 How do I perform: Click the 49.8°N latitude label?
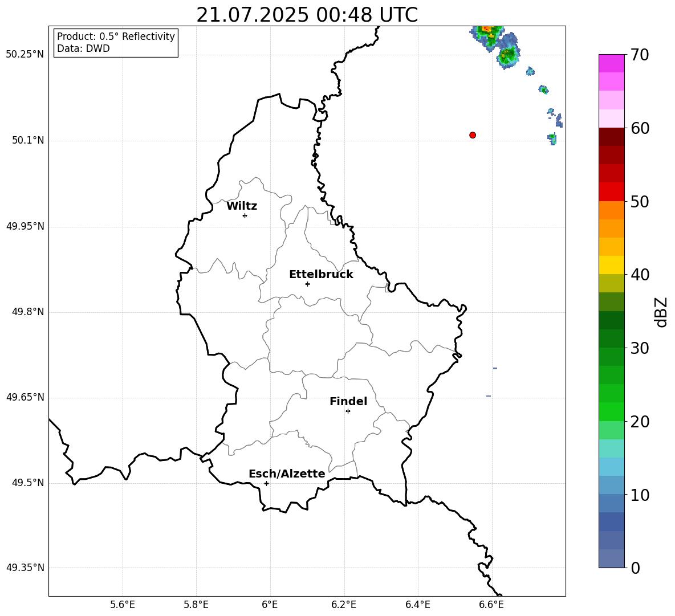pyautogui.click(x=28, y=312)
